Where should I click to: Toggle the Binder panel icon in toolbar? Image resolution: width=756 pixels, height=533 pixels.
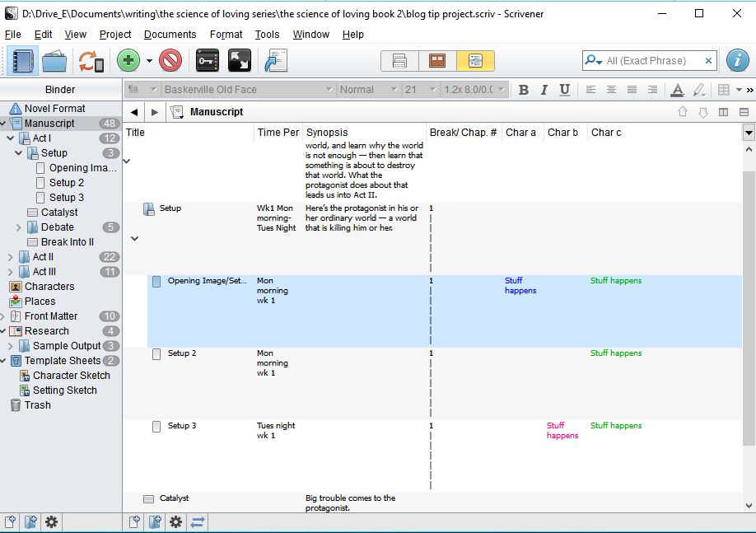22,61
